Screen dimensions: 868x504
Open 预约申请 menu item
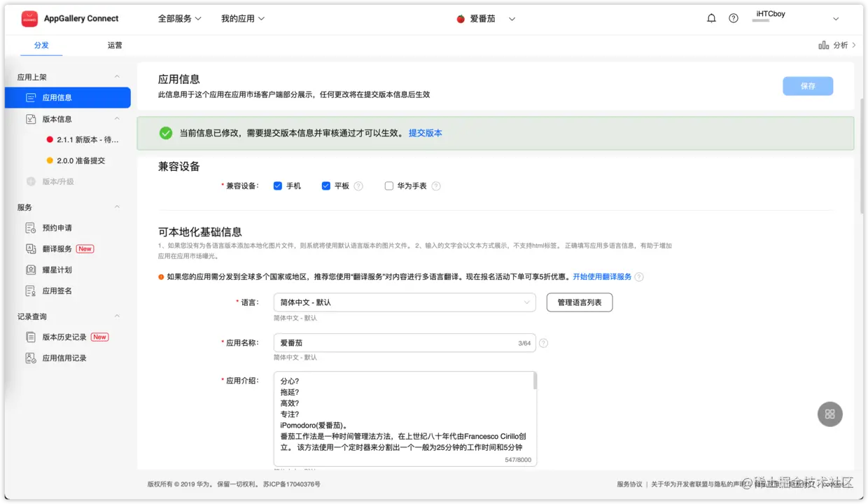tap(57, 228)
